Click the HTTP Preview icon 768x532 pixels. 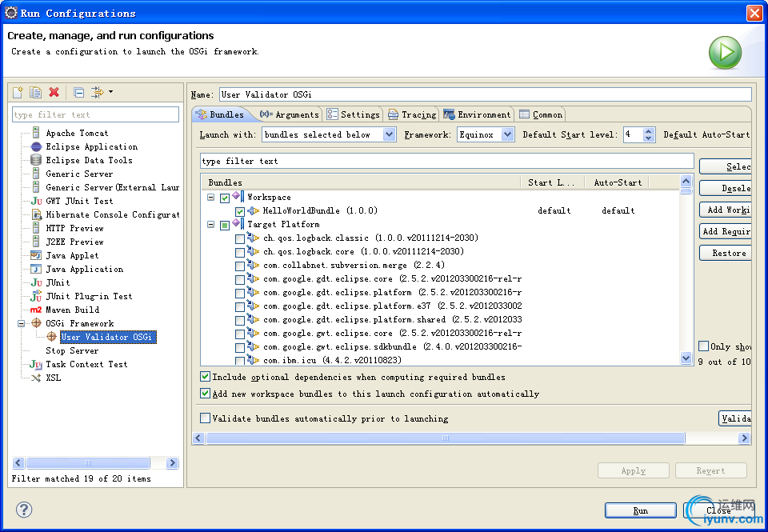[36, 228]
